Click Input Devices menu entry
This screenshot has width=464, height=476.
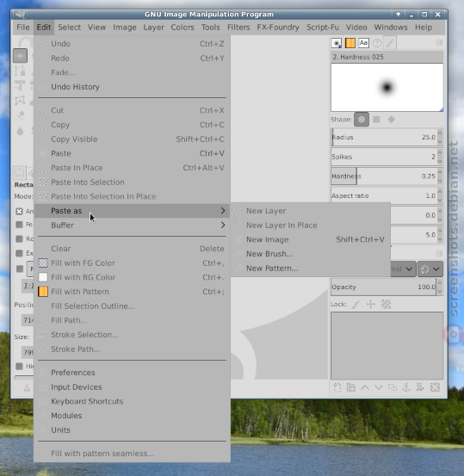pyautogui.click(x=132, y=387)
